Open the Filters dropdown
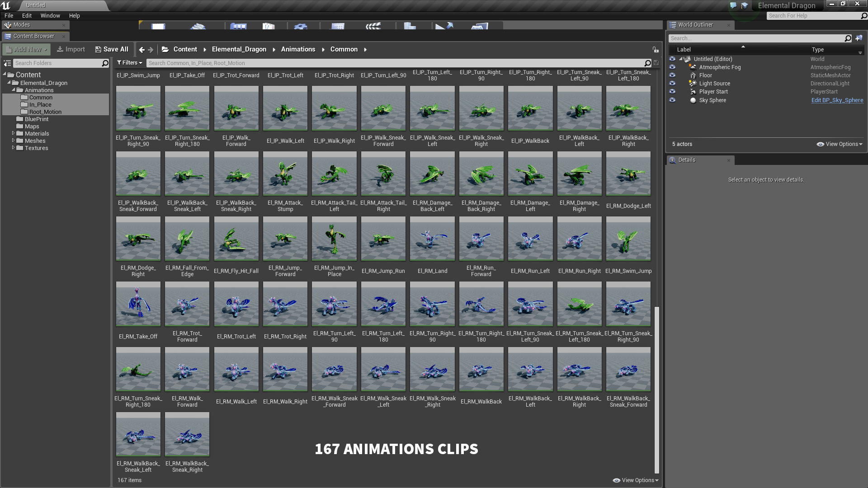Image resolution: width=868 pixels, height=488 pixels. [129, 63]
